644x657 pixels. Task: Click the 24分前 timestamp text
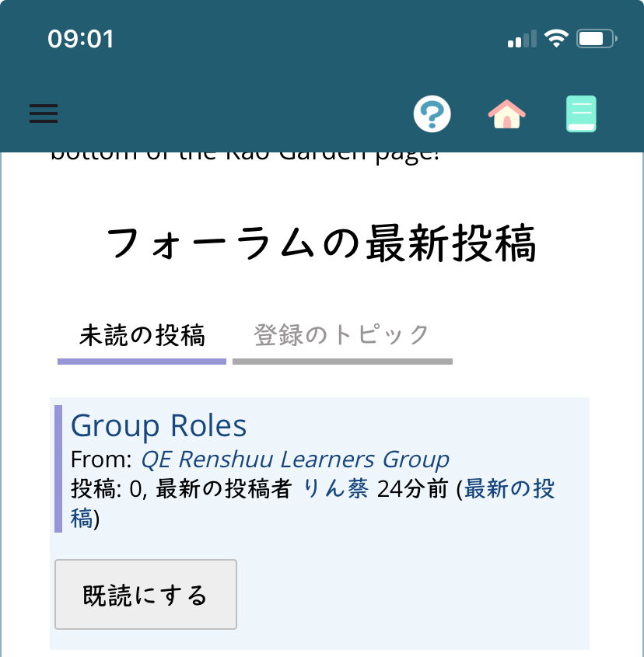pyautogui.click(x=414, y=489)
